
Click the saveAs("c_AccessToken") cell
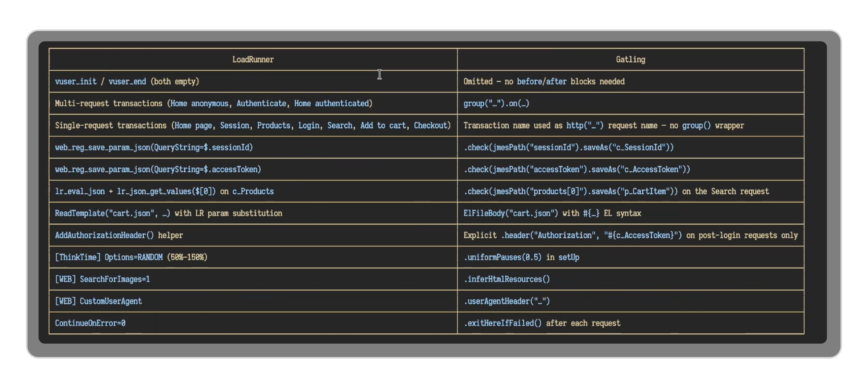[x=576, y=169]
